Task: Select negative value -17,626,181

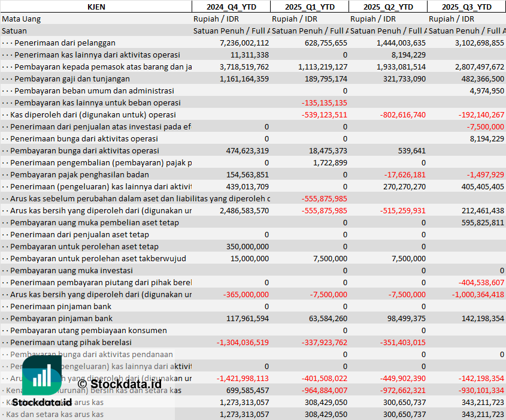Action: click(x=405, y=174)
